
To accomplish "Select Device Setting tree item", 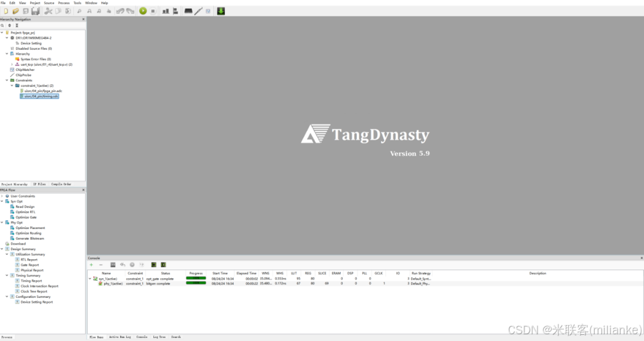I will 31,43.
